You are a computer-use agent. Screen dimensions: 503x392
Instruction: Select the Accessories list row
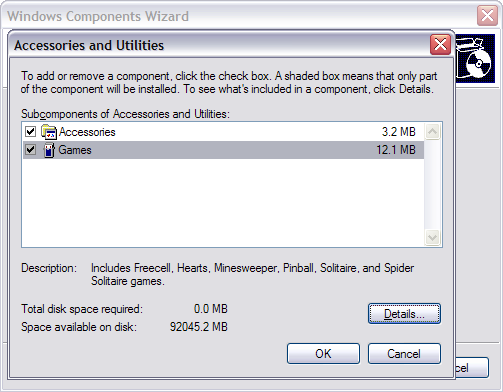pyautogui.click(x=223, y=132)
